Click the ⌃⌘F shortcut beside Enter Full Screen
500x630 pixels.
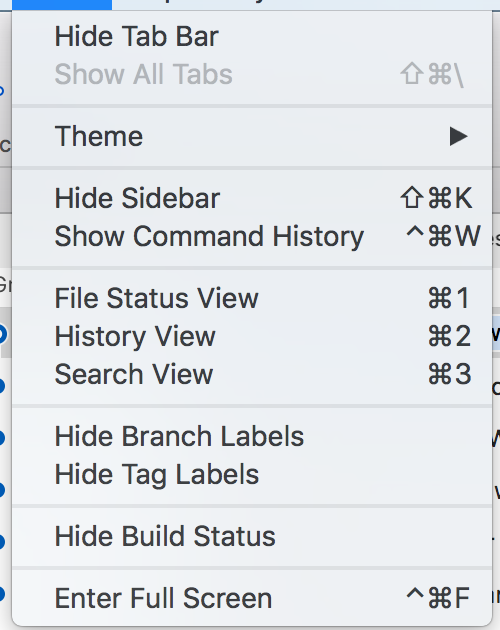pos(438,598)
